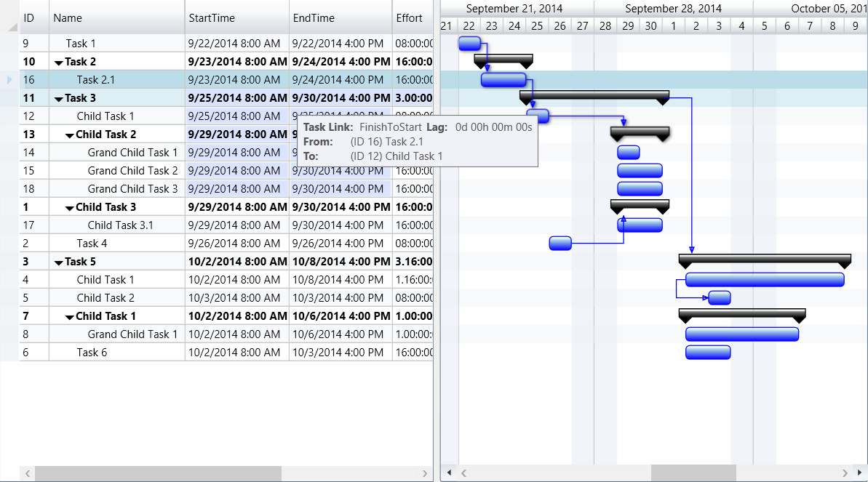Viewport: 868px width, 482px height.
Task: Click chart scrollbar solid right arrow
Action: [x=859, y=473]
